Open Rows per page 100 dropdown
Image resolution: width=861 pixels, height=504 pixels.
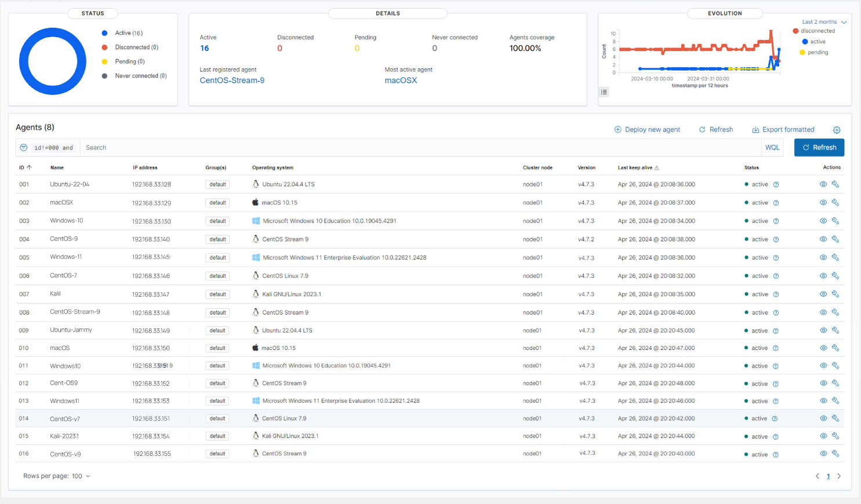pos(57,476)
